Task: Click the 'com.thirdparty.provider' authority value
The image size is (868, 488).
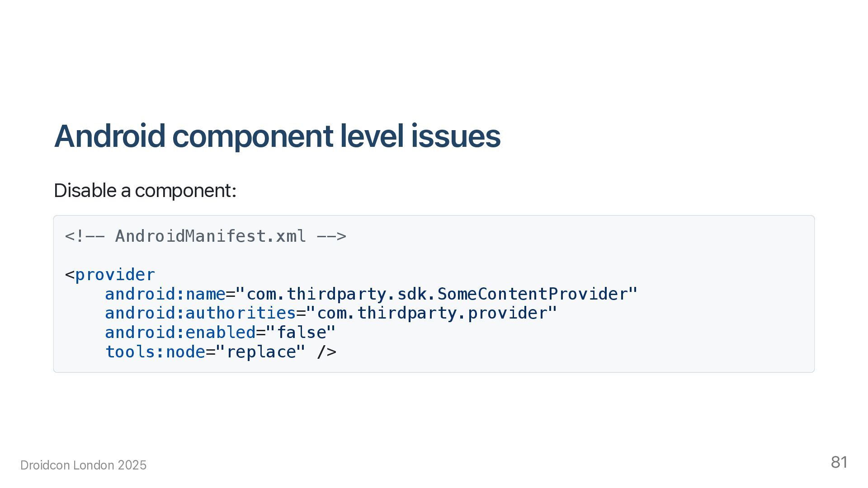Action: point(432,313)
